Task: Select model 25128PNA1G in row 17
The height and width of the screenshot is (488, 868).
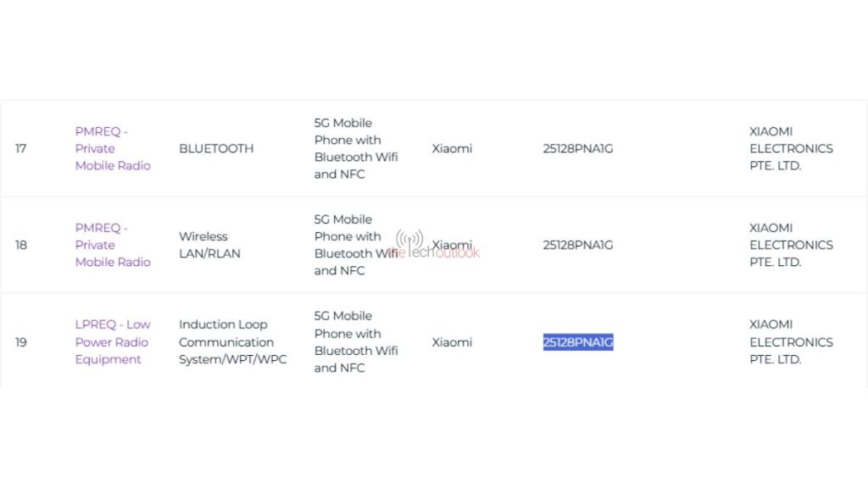Action: pyautogui.click(x=578, y=148)
